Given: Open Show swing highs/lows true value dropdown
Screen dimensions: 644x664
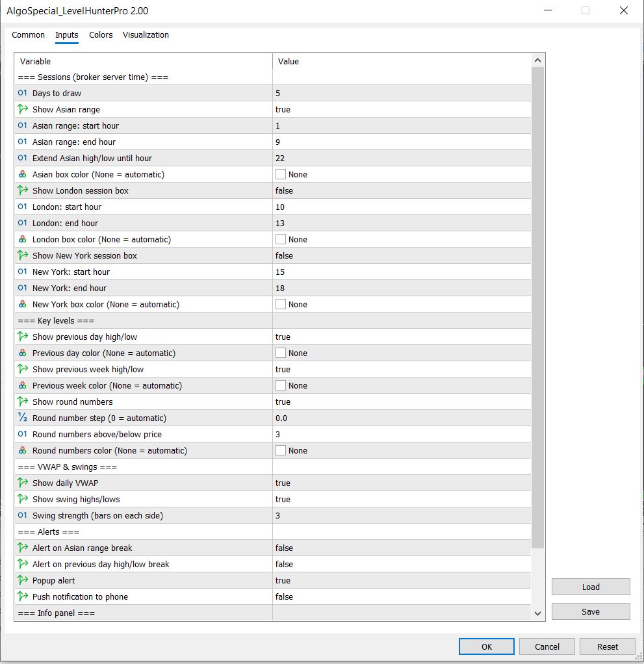Looking at the screenshot, I should (402, 499).
